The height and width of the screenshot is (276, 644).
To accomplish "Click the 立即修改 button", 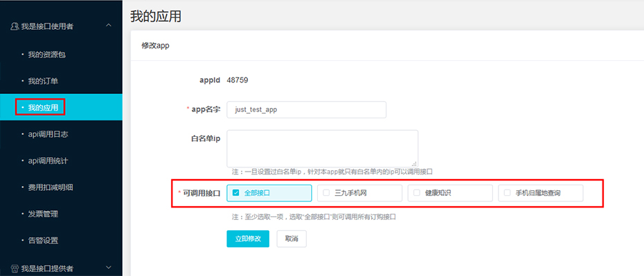I will [248, 239].
